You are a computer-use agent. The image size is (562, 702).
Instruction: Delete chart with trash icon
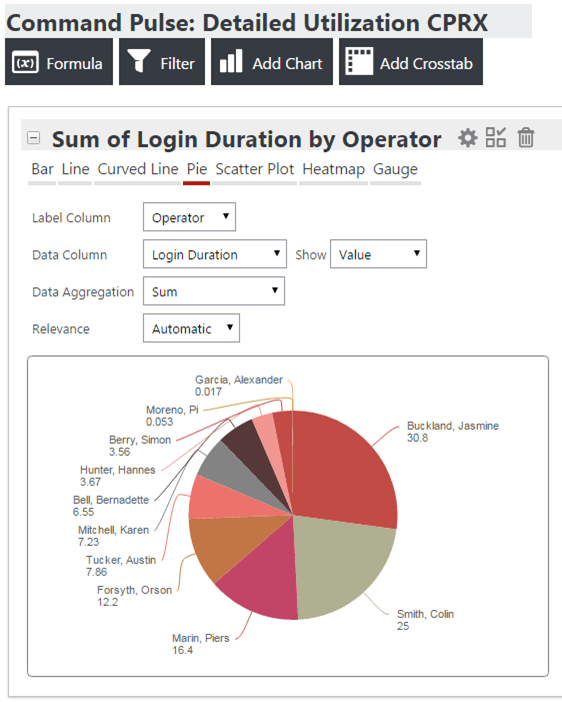(526, 137)
